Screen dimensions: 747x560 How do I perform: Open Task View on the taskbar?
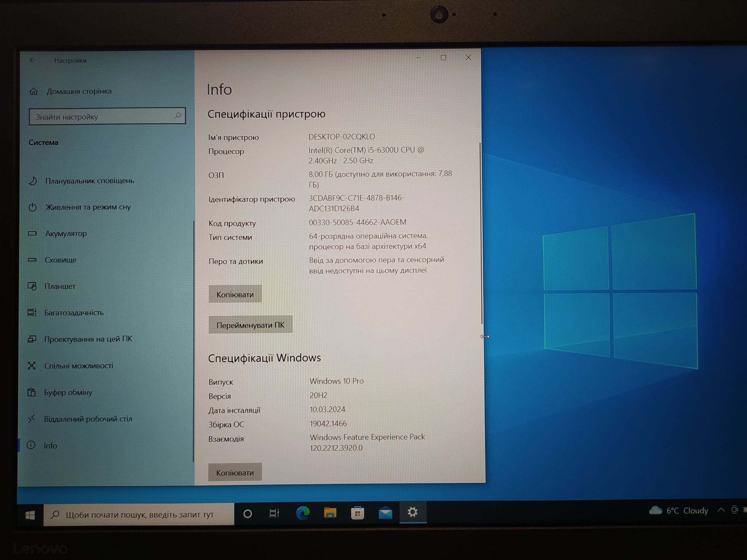click(274, 513)
